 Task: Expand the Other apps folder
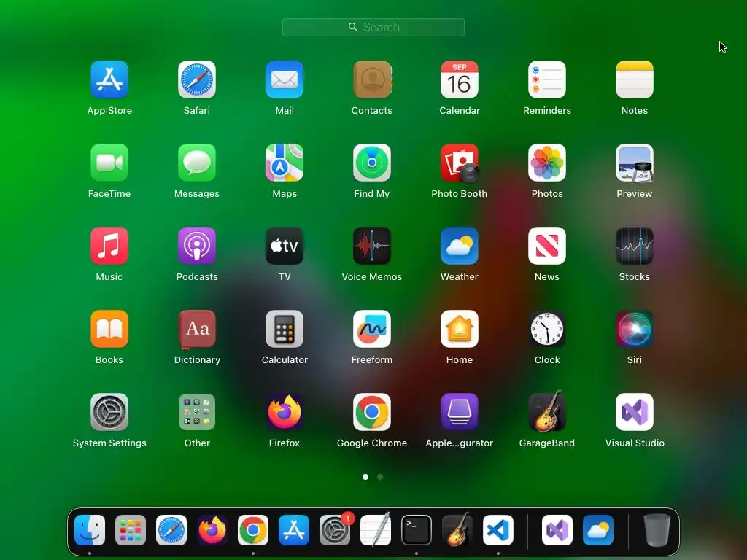[x=197, y=412]
